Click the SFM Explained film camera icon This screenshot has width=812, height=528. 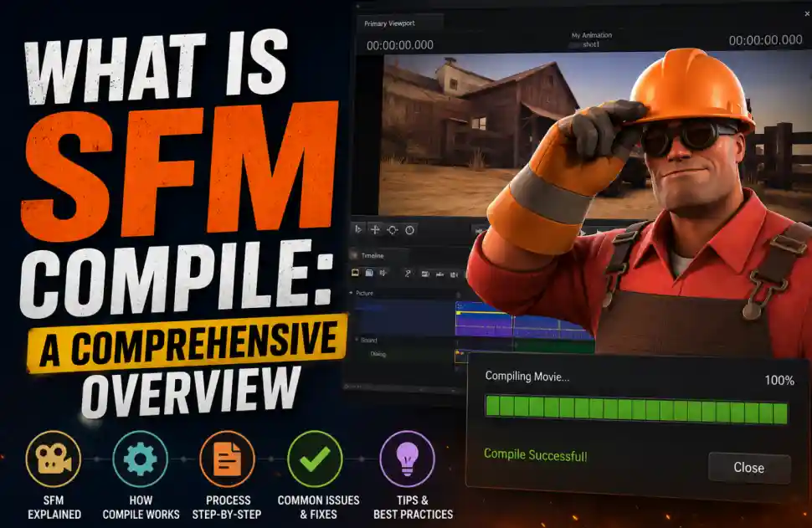[x=54, y=459]
